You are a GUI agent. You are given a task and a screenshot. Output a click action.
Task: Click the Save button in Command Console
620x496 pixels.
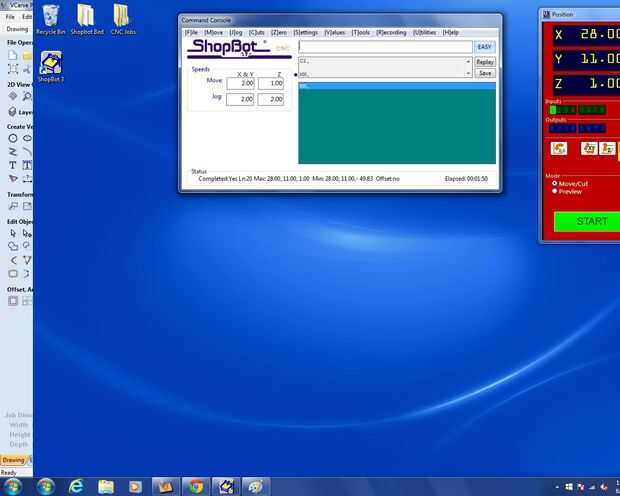click(x=485, y=73)
